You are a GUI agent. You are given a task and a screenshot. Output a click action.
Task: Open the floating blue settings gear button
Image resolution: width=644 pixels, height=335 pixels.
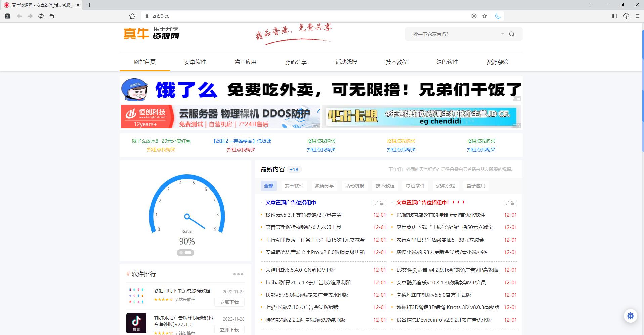point(631,316)
